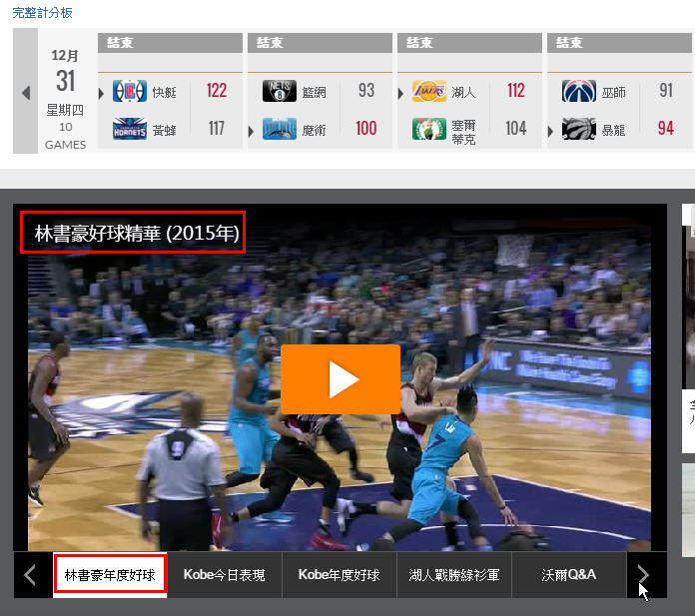This screenshot has height=616, width=695.
Task: Click the Hornets team logo
Action: click(129, 129)
